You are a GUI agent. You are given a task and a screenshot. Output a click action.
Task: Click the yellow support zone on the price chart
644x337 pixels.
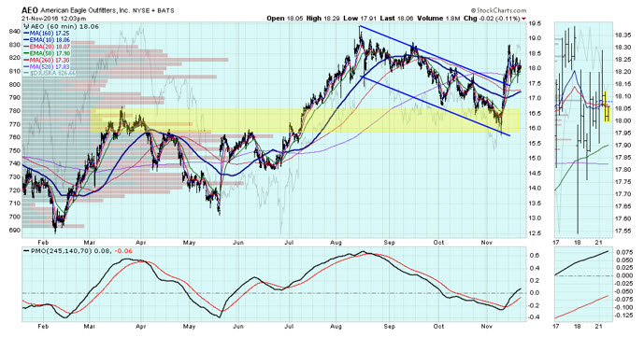(x=305, y=120)
